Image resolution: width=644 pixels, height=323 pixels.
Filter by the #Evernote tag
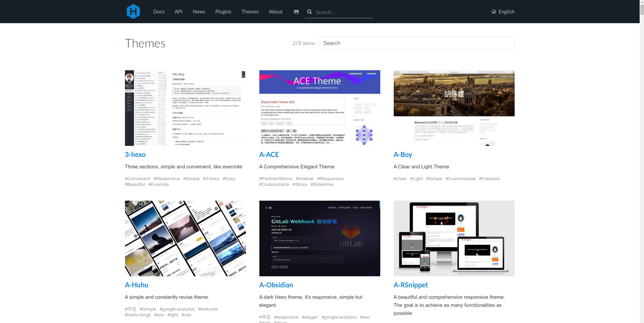pyautogui.click(x=159, y=185)
